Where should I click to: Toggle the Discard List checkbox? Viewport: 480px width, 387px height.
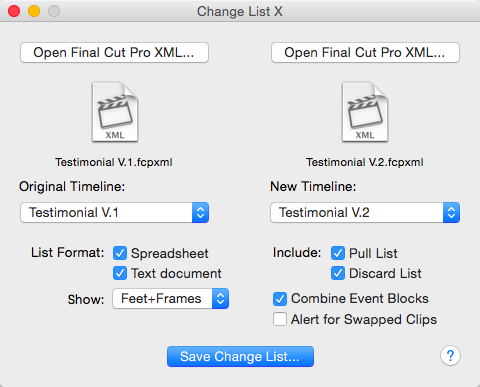click(x=338, y=273)
